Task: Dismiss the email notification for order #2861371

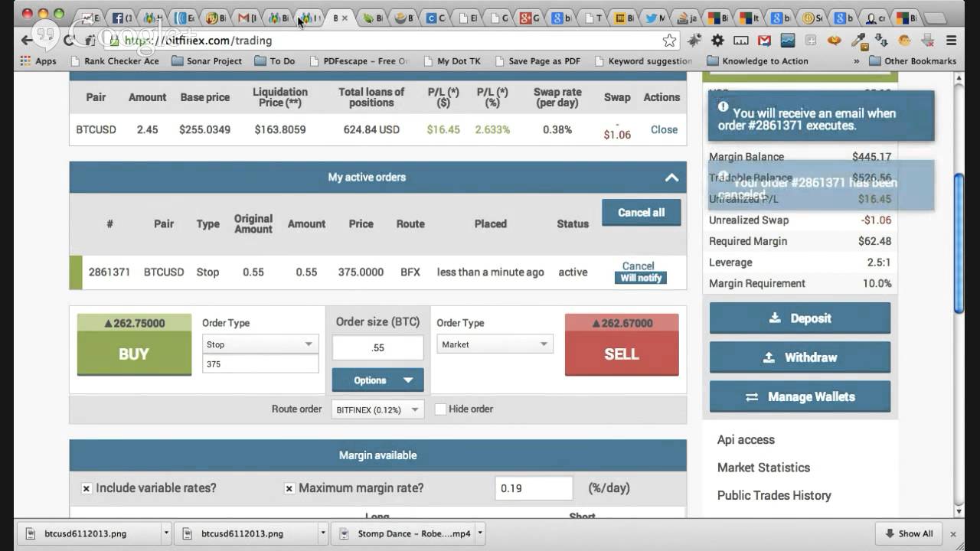Action: (821, 116)
